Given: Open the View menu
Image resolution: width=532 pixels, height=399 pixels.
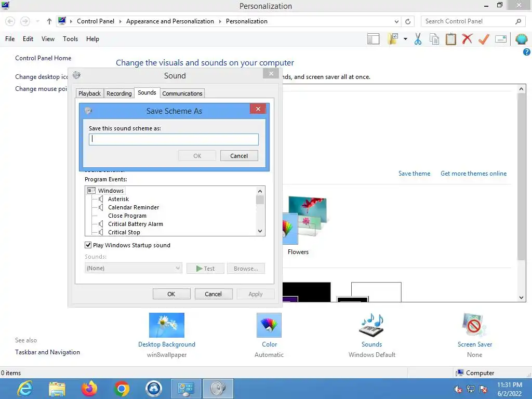Looking at the screenshot, I should [x=48, y=39].
